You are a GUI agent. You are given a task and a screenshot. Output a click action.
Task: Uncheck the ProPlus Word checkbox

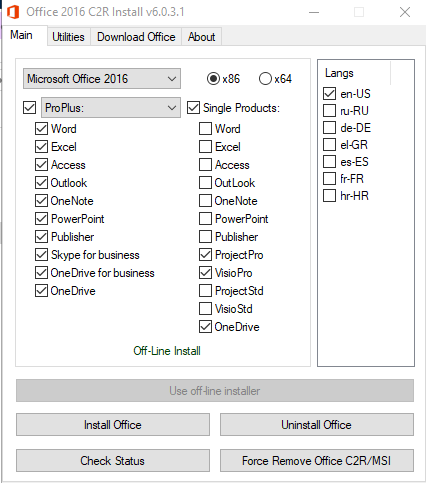point(41,129)
